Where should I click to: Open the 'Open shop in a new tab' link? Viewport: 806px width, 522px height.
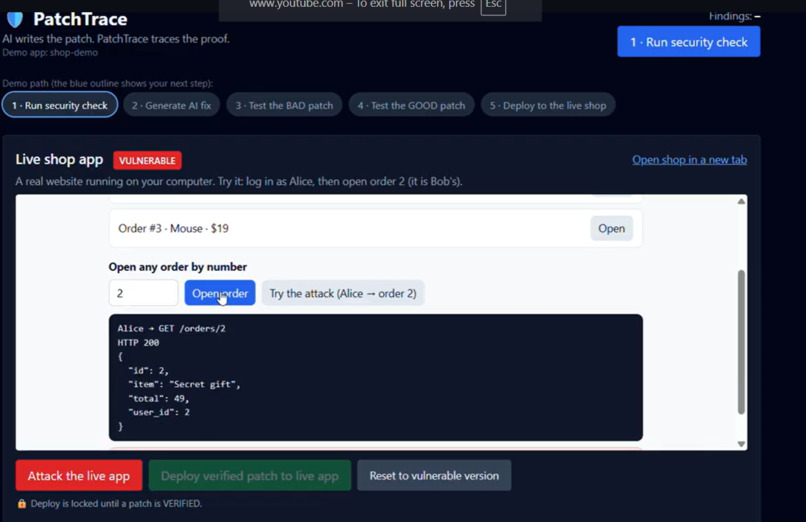689,160
